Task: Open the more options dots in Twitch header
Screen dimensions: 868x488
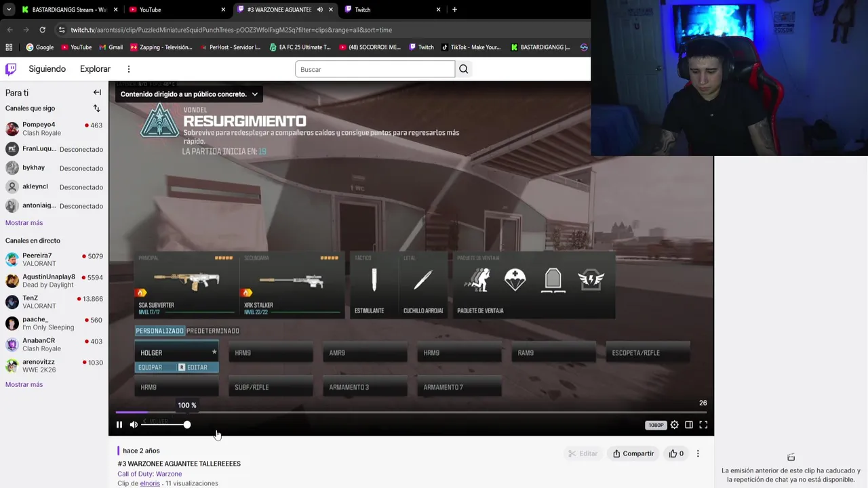Action: 128,69
